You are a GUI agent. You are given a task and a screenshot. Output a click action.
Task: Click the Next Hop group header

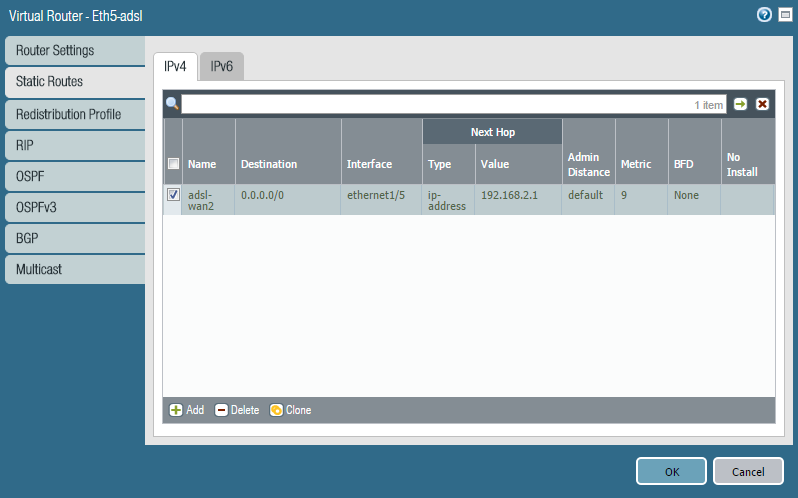pyautogui.click(x=492, y=132)
